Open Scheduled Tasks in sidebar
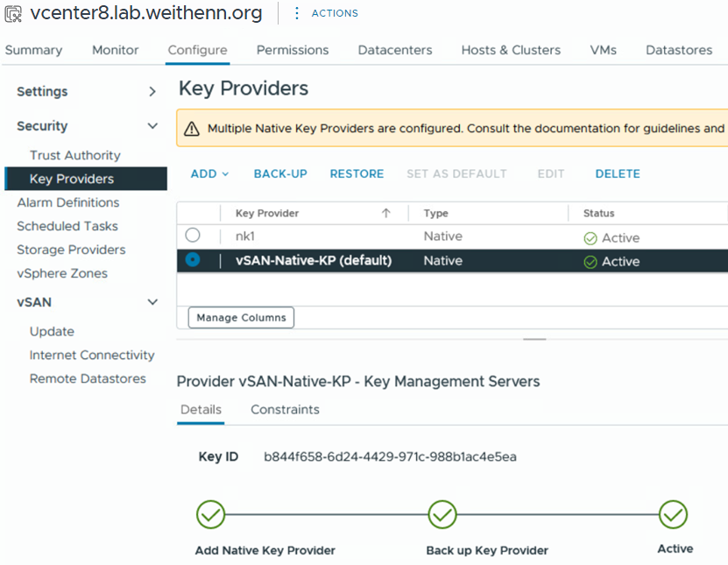 (67, 226)
